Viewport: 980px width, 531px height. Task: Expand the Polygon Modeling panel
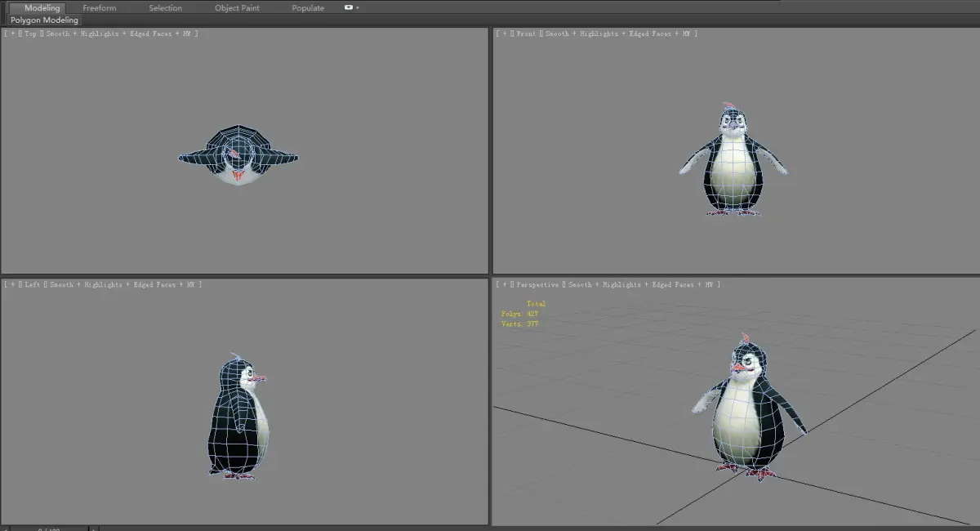(x=45, y=20)
